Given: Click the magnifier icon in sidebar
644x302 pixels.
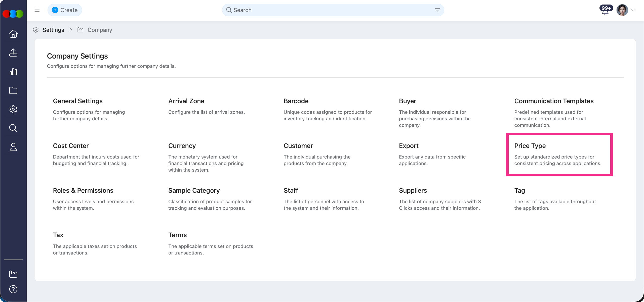Looking at the screenshot, I should pos(13,128).
